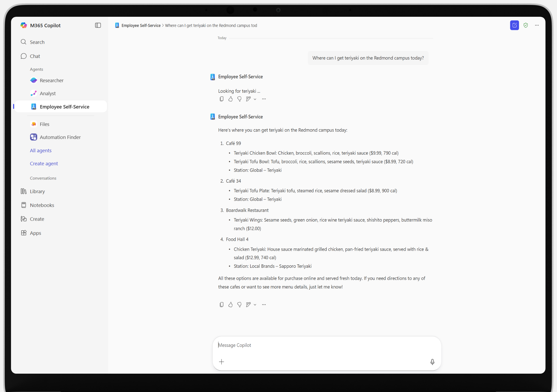Copy the final teriyaki response
The width and height of the screenshot is (557, 392).
[222, 304]
